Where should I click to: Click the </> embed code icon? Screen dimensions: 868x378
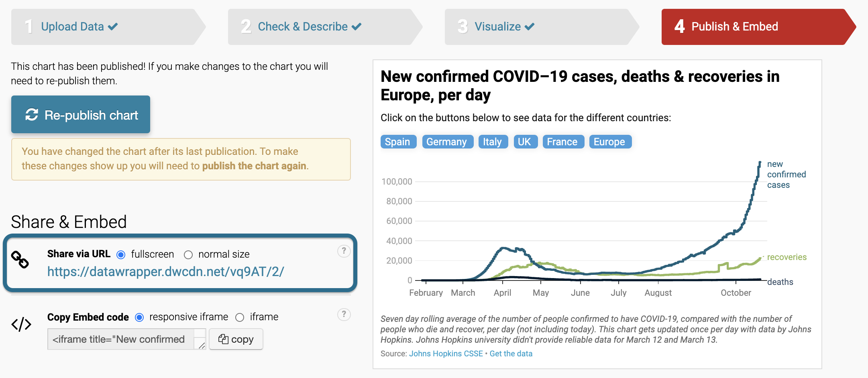click(x=22, y=325)
